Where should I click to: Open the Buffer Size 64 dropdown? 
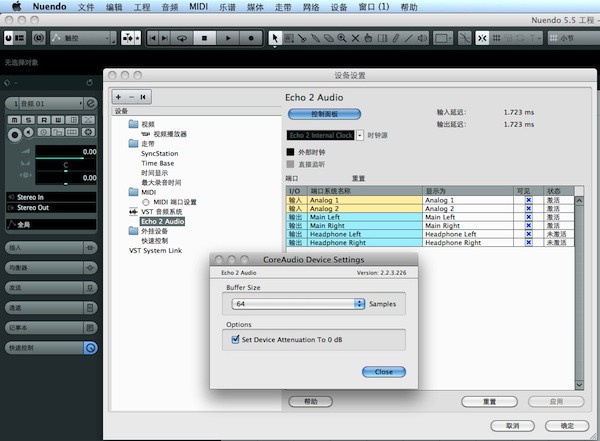click(x=298, y=304)
